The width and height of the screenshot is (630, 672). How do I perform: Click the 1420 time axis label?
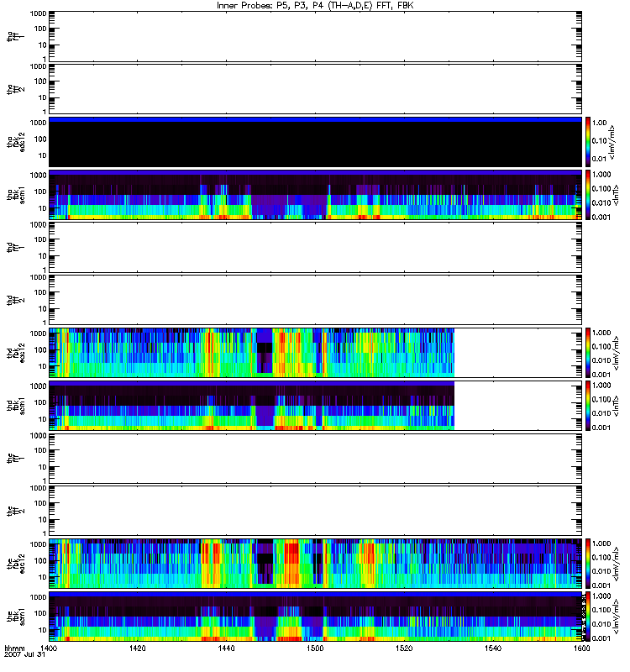click(137, 648)
